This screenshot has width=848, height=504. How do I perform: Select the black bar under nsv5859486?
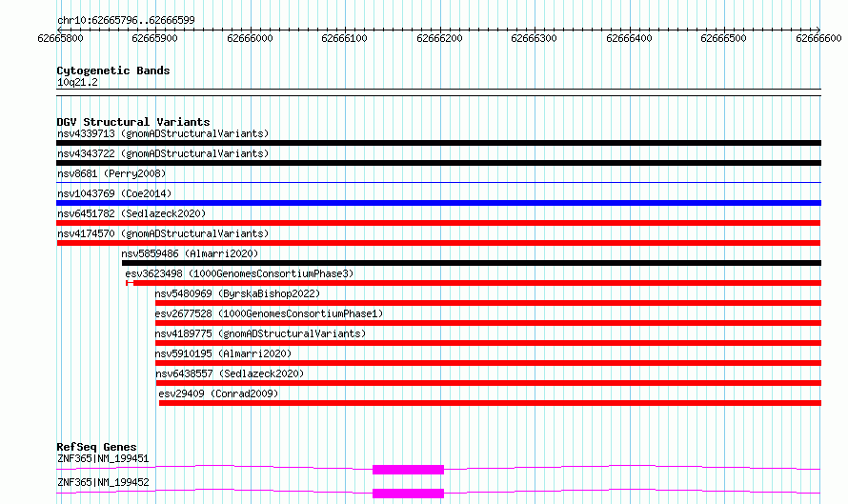(x=472, y=263)
